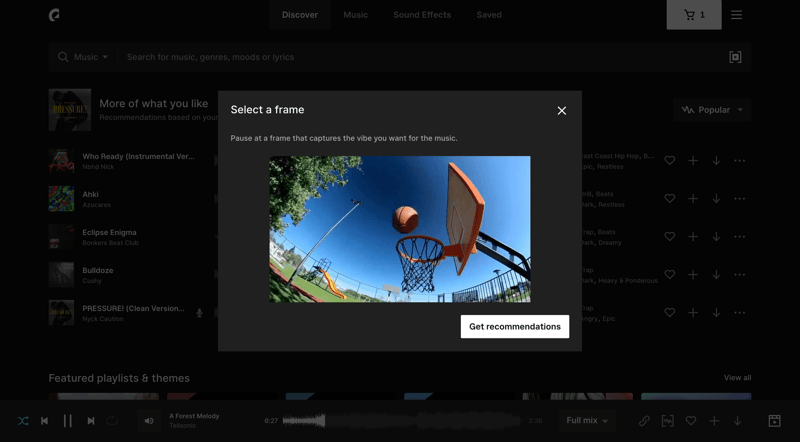Mute the player volume

click(149, 421)
